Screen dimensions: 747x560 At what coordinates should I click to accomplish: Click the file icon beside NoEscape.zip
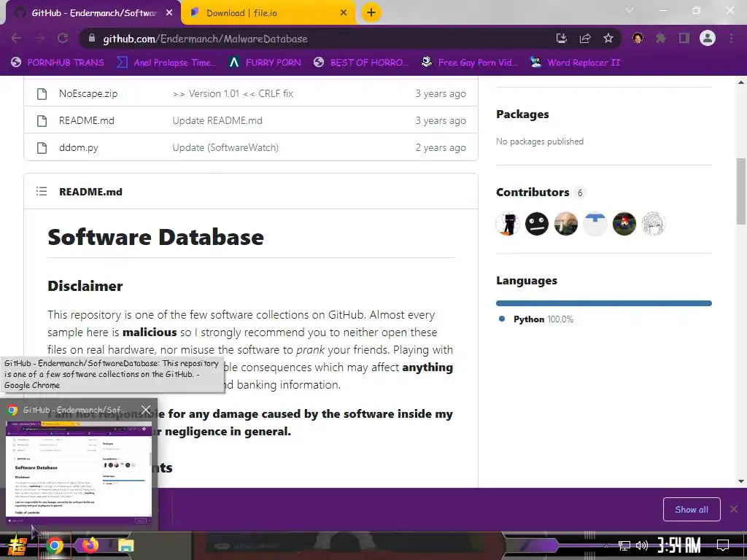(42, 94)
